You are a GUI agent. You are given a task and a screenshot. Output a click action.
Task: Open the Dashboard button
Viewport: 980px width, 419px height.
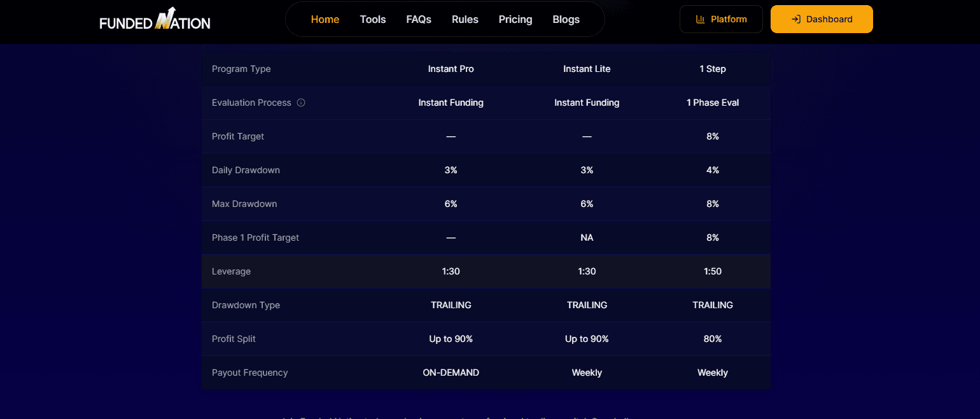821,19
